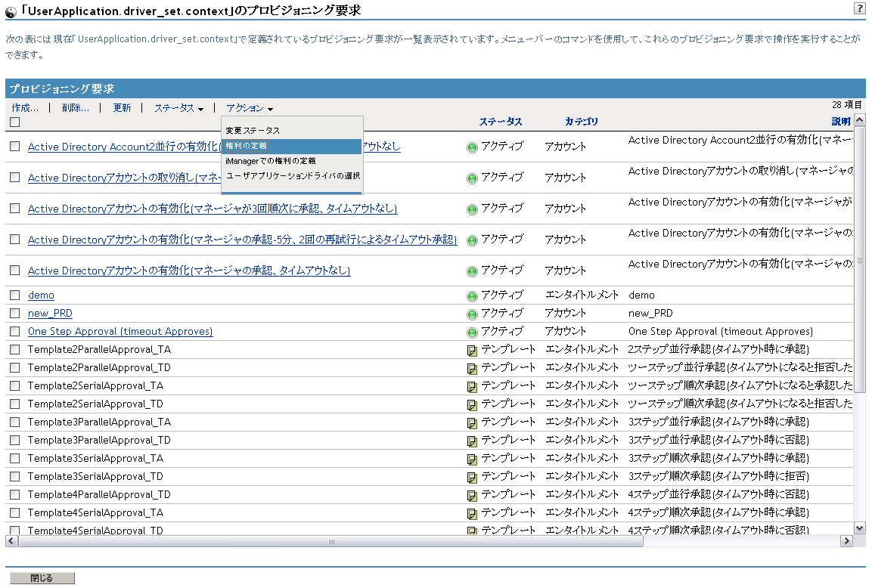
Task: Select checkbox for Template2ParallelApproval_TA
Action: pos(15,349)
